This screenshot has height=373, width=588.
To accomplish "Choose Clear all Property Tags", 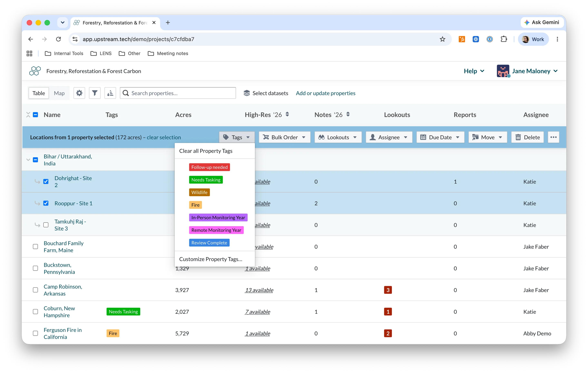I will 206,151.
